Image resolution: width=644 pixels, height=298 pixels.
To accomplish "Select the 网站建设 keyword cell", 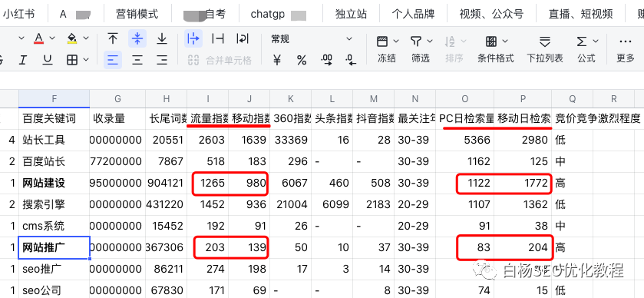I will 54,183.
